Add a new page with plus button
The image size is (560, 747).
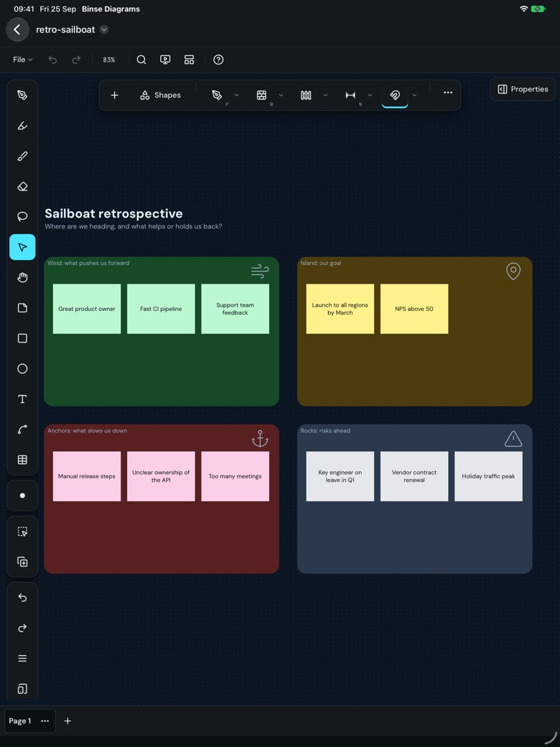67,721
